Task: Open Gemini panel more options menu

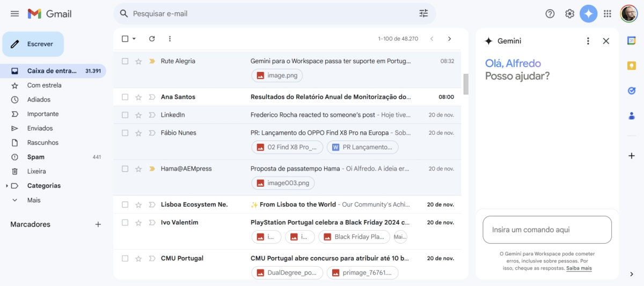Action: [x=588, y=41]
